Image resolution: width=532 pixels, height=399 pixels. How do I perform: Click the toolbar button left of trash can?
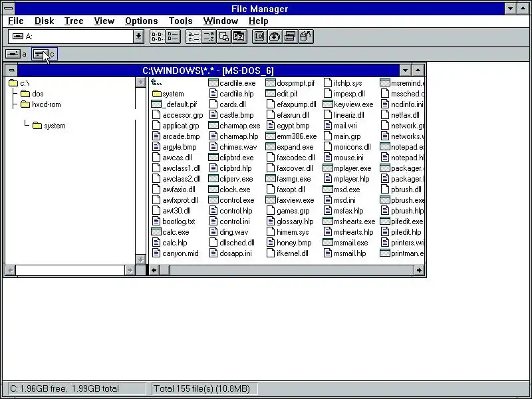[x=290, y=37]
